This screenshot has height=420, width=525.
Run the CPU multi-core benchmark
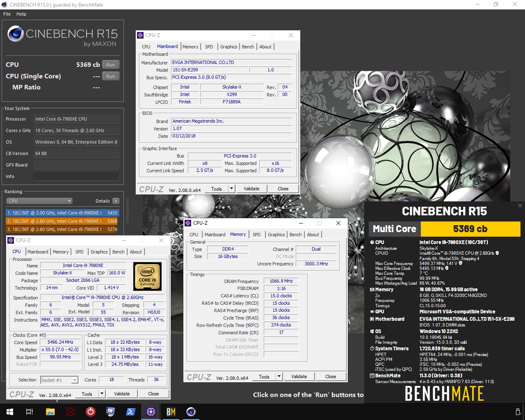pyautogui.click(x=111, y=65)
